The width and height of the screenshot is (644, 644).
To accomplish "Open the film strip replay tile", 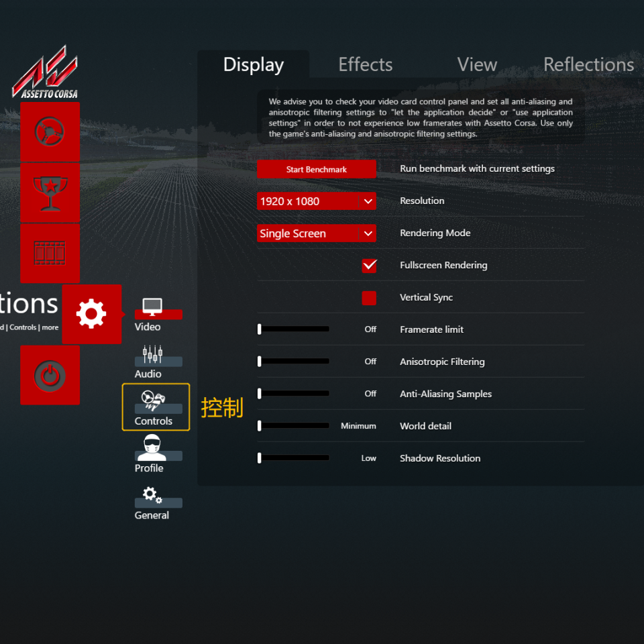I will click(x=50, y=253).
